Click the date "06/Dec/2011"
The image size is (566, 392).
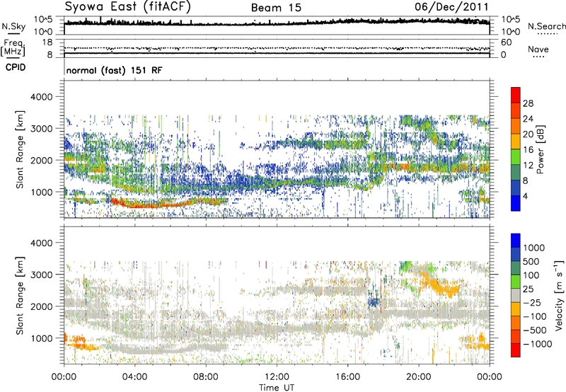coord(451,7)
